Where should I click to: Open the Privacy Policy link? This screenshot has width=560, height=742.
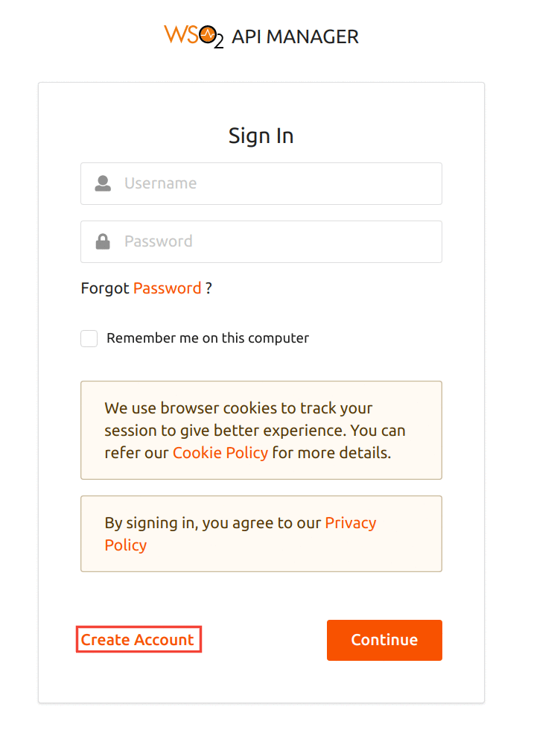point(241,534)
